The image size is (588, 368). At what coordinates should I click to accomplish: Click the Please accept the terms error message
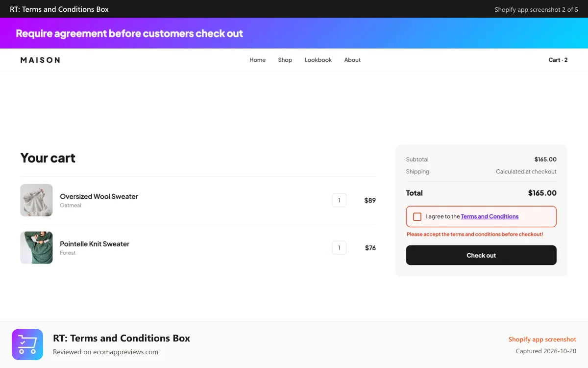pyautogui.click(x=475, y=234)
